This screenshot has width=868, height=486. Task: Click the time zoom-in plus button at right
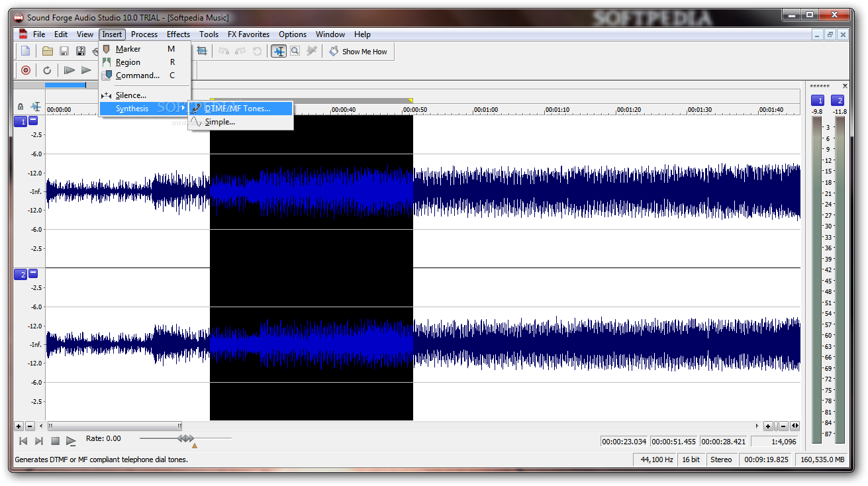click(768, 426)
